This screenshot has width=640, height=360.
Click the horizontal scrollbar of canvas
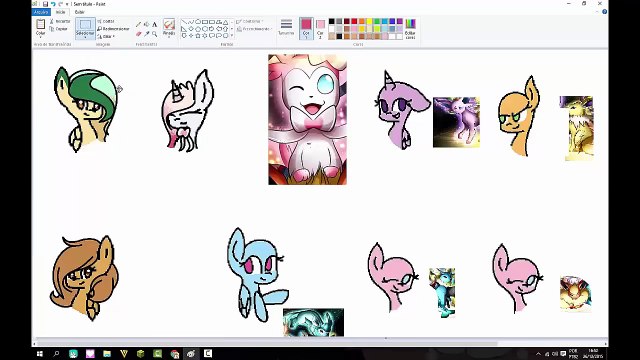coord(267,343)
